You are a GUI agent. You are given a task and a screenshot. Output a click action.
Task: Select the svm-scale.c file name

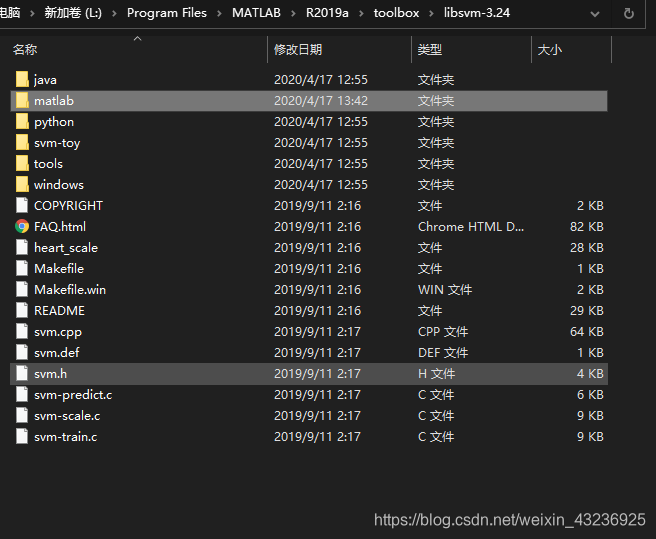point(67,416)
